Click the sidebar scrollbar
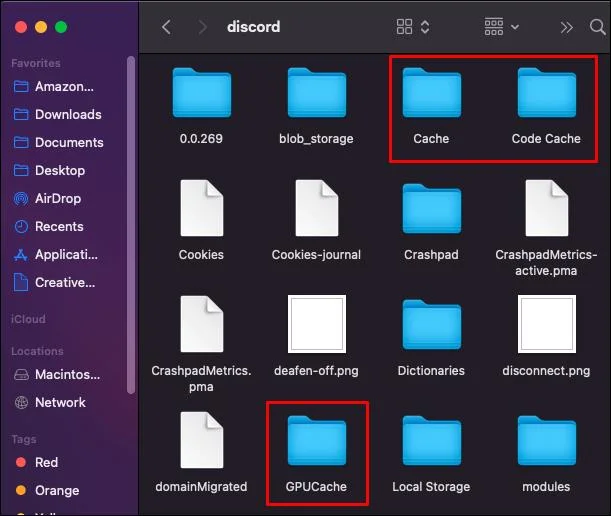The height and width of the screenshot is (516, 611). pyautogui.click(x=131, y=225)
